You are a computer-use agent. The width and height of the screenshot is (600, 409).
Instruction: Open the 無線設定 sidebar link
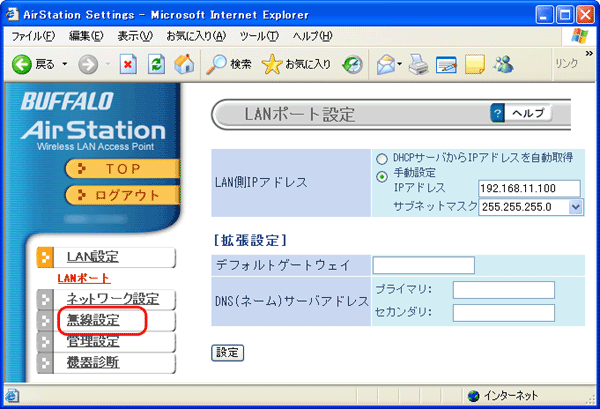[x=93, y=320]
